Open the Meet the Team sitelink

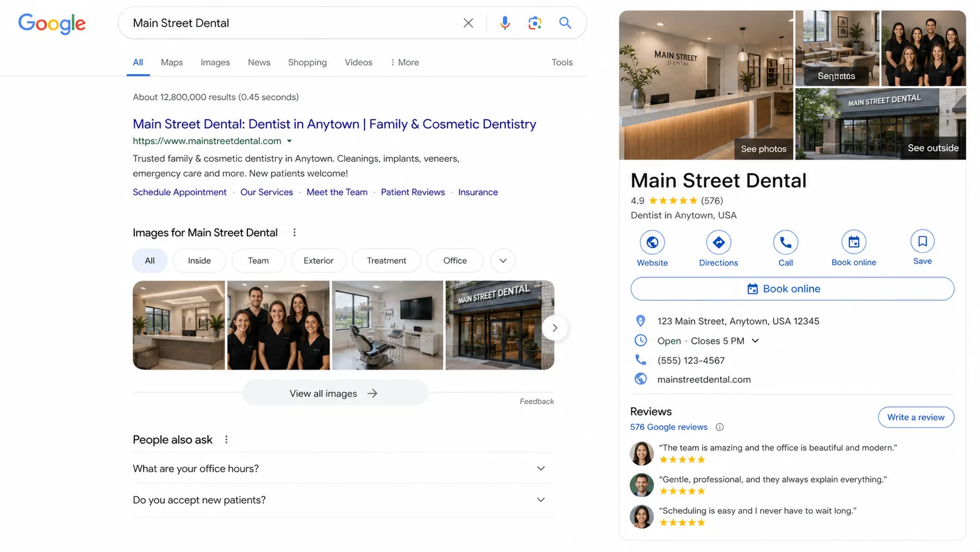pos(337,192)
